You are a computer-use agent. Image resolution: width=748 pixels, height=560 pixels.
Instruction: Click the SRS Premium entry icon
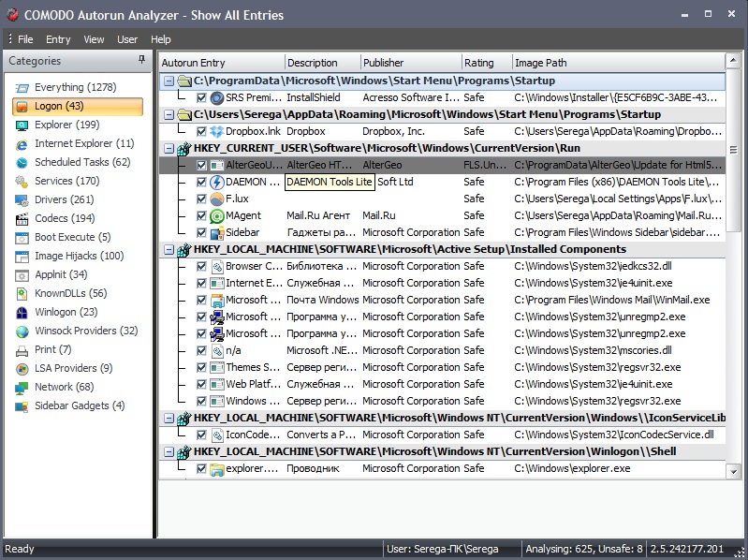click(x=217, y=97)
